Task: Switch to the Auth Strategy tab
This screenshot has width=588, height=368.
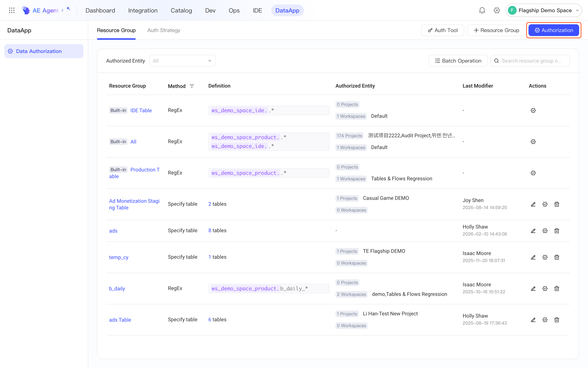Action: click(x=164, y=30)
